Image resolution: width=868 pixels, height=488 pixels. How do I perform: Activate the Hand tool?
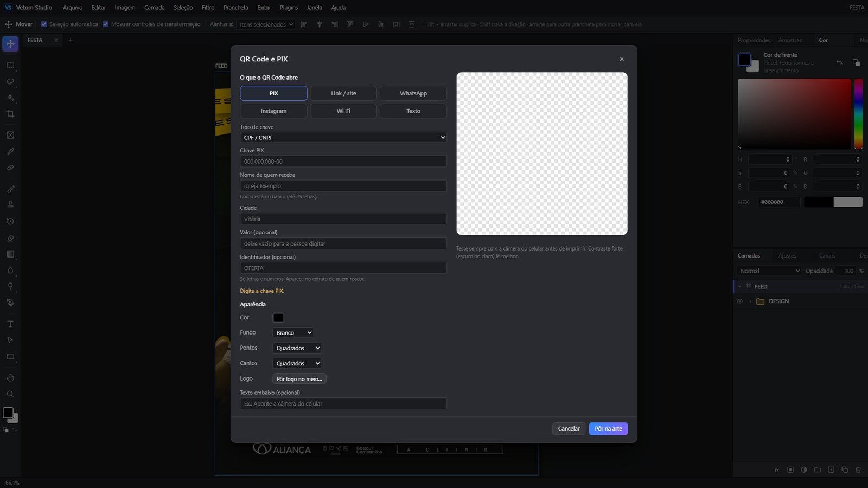[10, 377]
